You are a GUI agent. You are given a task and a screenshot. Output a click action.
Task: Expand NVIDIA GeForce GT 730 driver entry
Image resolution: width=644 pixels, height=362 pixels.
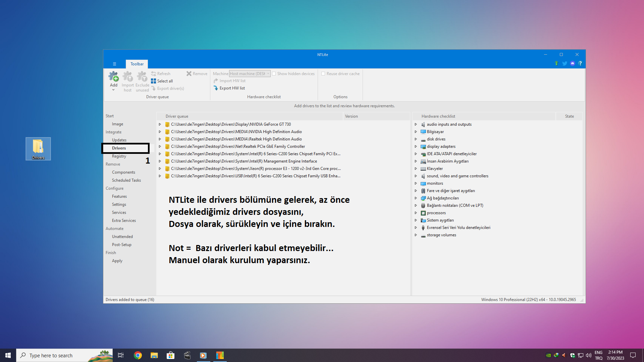[x=160, y=124]
